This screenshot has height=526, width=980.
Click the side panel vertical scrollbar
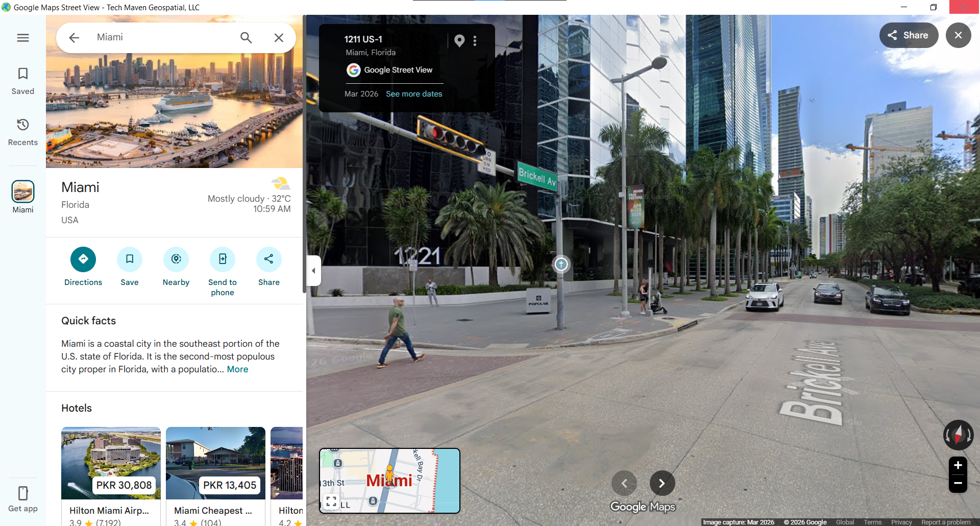tap(304, 153)
